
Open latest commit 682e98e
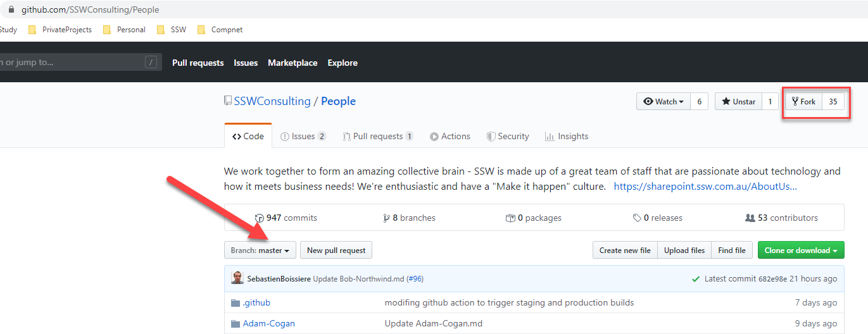(x=774, y=279)
